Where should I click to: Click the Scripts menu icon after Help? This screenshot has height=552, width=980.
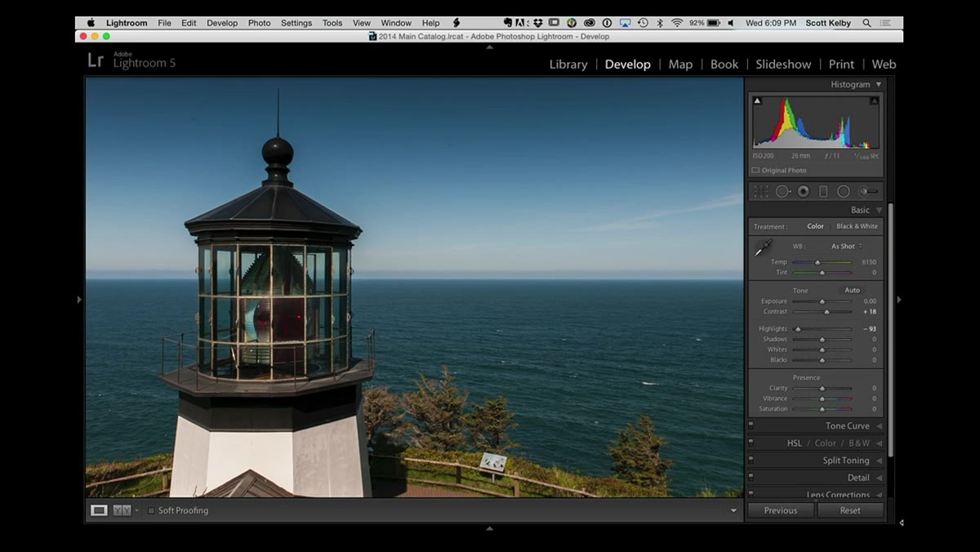pos(457,23)
